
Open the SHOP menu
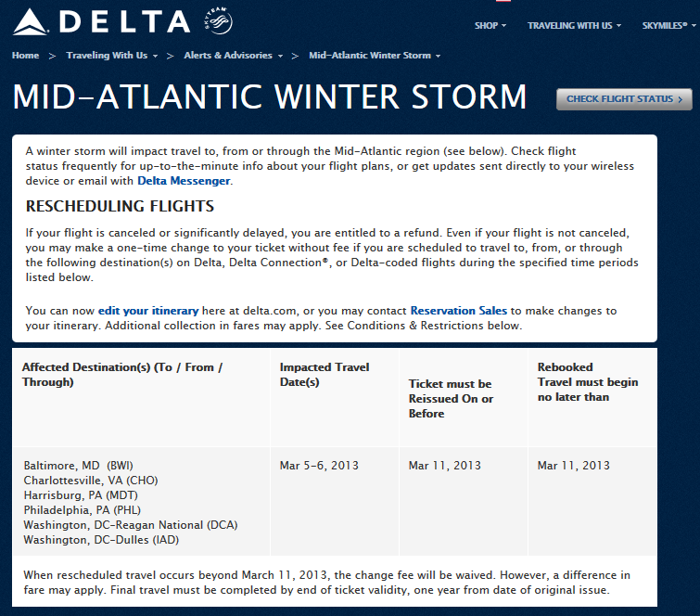490,26
